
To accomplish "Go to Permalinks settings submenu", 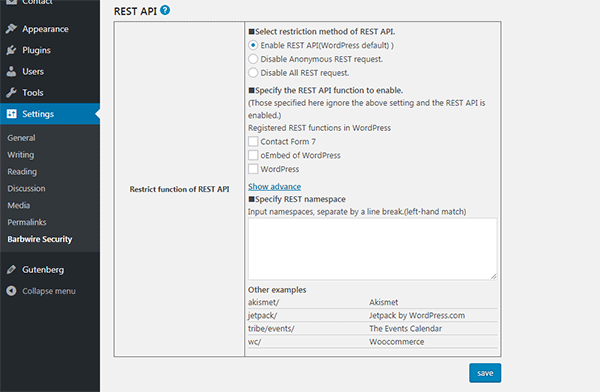I will pos(27,222).
